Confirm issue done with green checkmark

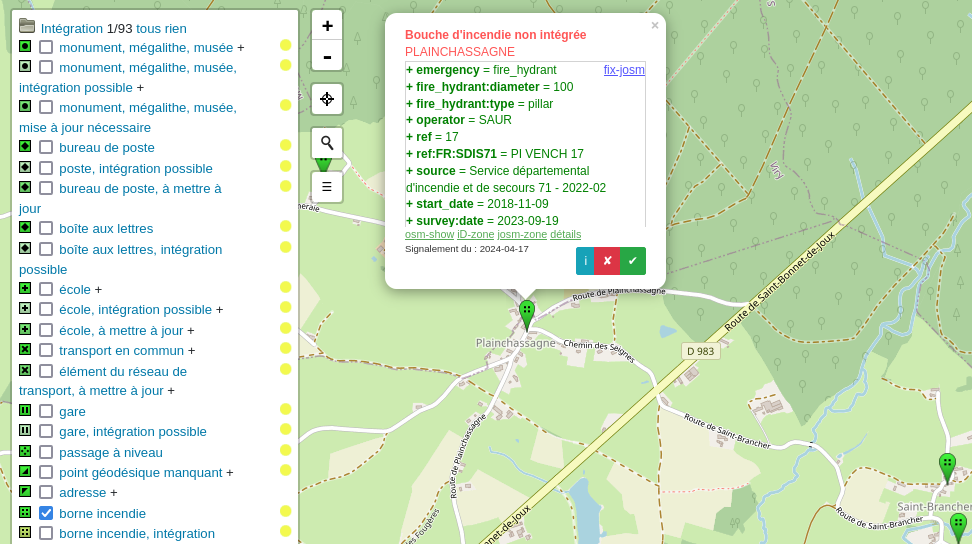click(x=632, y=261)
